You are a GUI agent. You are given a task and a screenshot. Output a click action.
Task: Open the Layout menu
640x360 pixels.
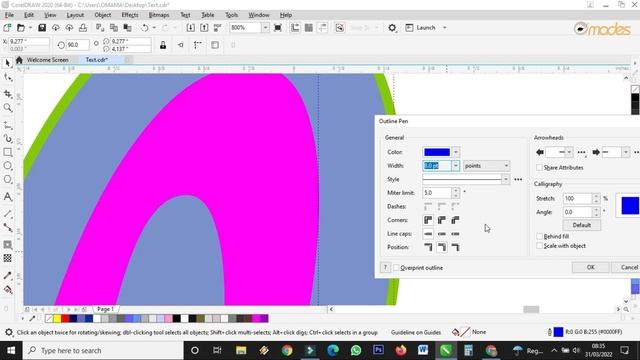coord(75,15)
